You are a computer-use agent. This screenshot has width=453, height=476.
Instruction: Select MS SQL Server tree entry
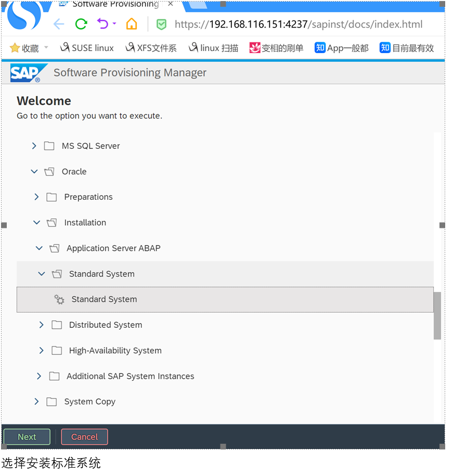coord(90,146)
